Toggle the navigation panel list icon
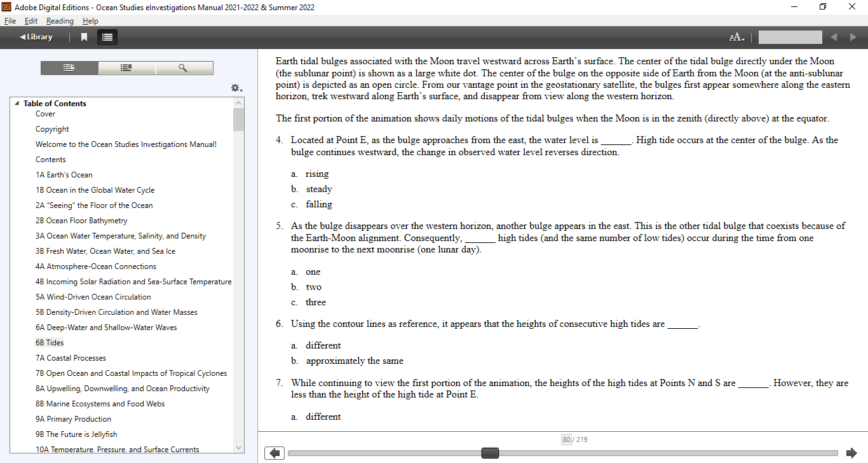Image resolution: width=868 pixels, height=463 pixels. [x=107, y=38]
